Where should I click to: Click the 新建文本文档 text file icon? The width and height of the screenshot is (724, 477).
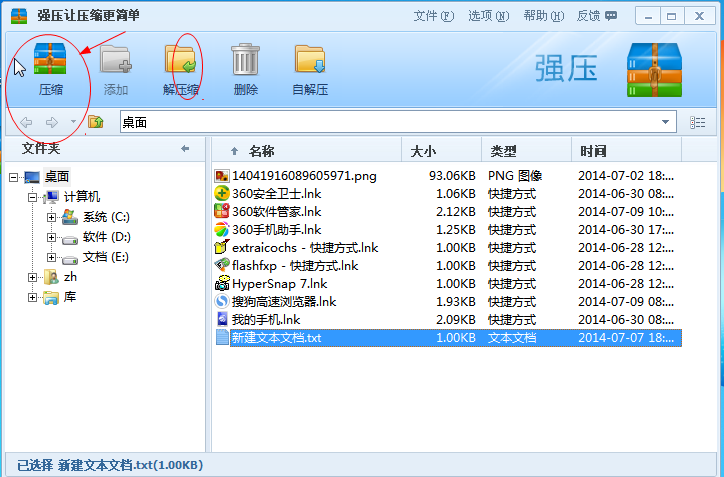tap(222, 338)
